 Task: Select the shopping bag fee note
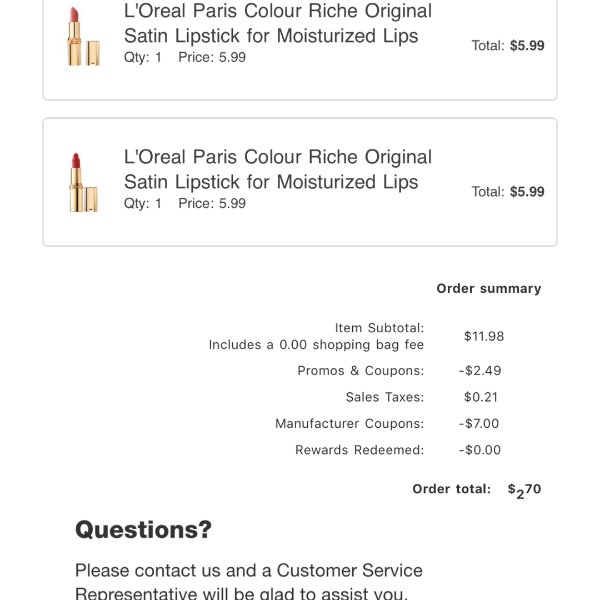click(316, 345)
